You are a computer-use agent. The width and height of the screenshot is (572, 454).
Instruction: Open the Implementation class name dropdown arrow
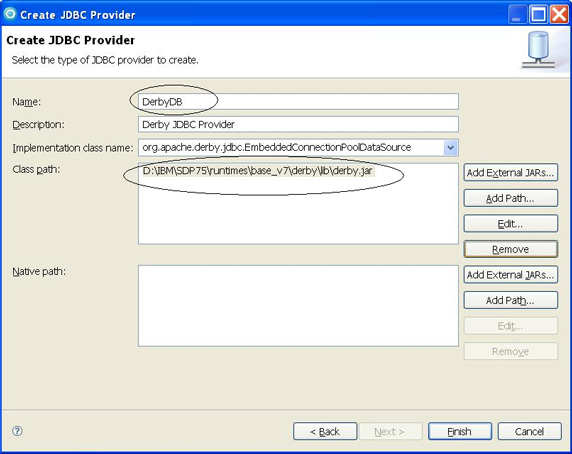451,148
